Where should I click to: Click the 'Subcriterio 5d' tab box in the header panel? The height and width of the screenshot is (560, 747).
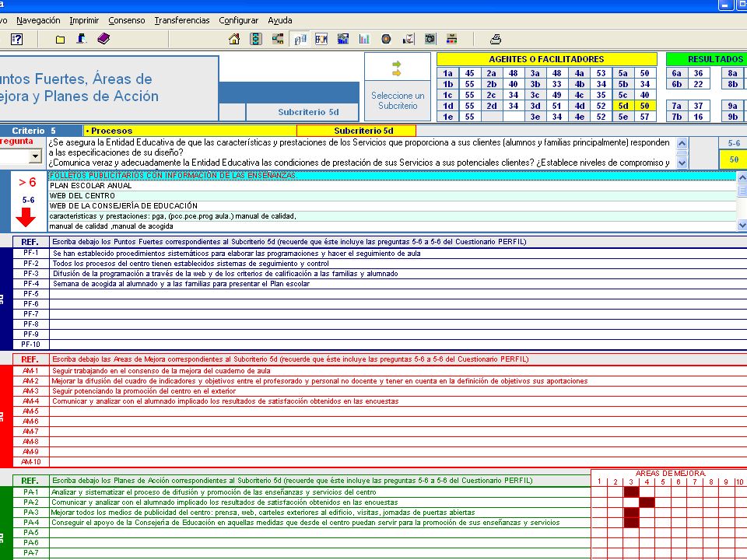tap(302, 112)
